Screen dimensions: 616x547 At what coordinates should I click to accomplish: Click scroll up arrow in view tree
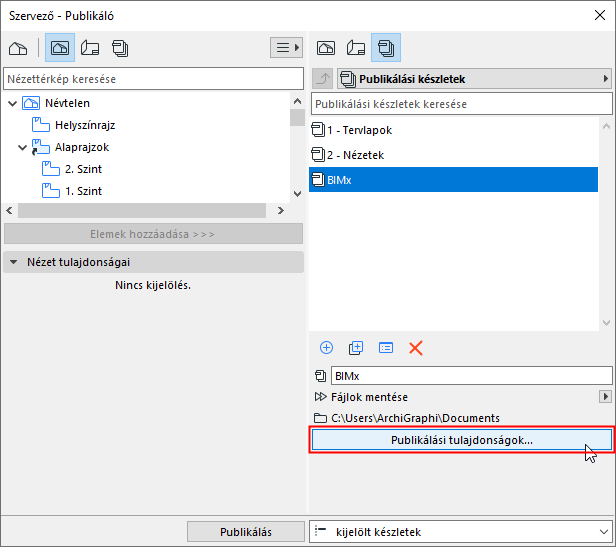(x=297, y=101)
